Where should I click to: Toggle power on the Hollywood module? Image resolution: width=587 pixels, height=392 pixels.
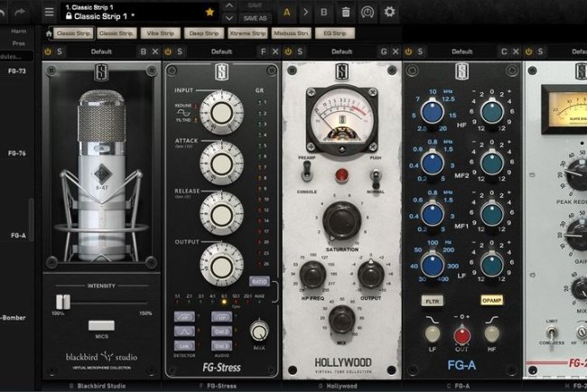pos(288,51)
